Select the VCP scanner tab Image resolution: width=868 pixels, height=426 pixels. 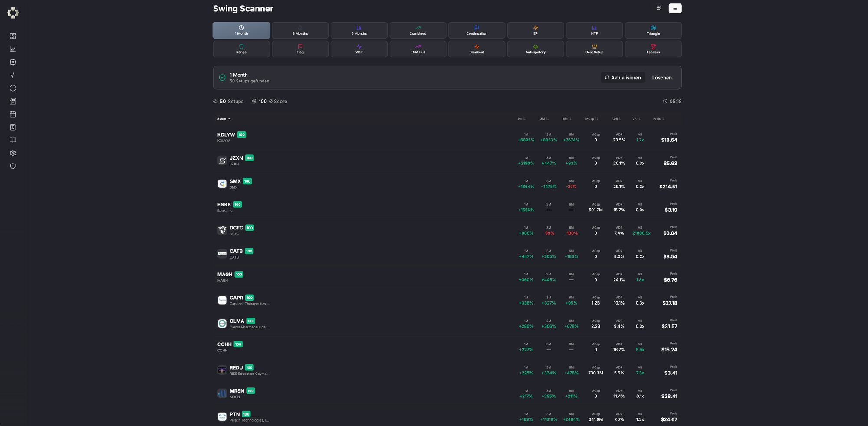click(x=359, y=49)
